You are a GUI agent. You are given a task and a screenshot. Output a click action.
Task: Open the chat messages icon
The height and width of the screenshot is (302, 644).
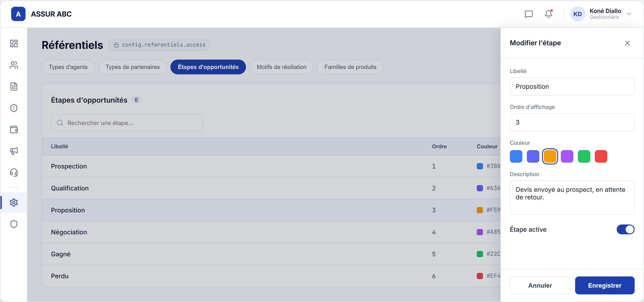click(x=528, y=14)
